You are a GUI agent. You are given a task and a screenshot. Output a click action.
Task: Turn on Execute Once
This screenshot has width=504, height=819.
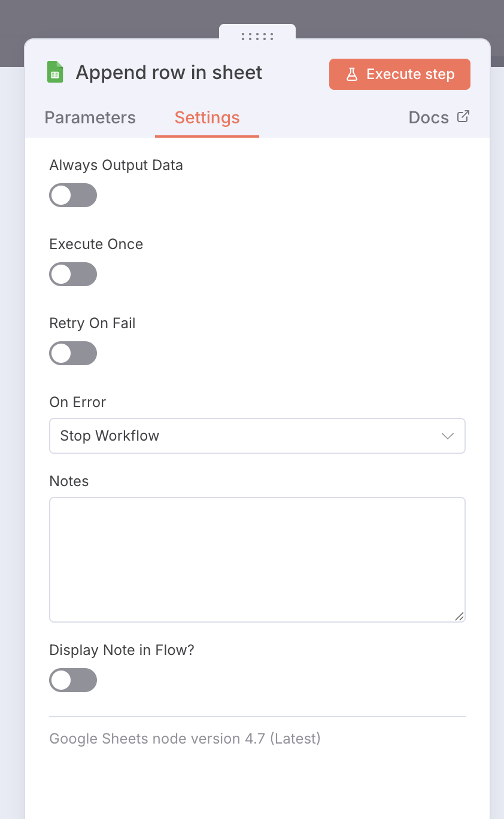point(73,274)
